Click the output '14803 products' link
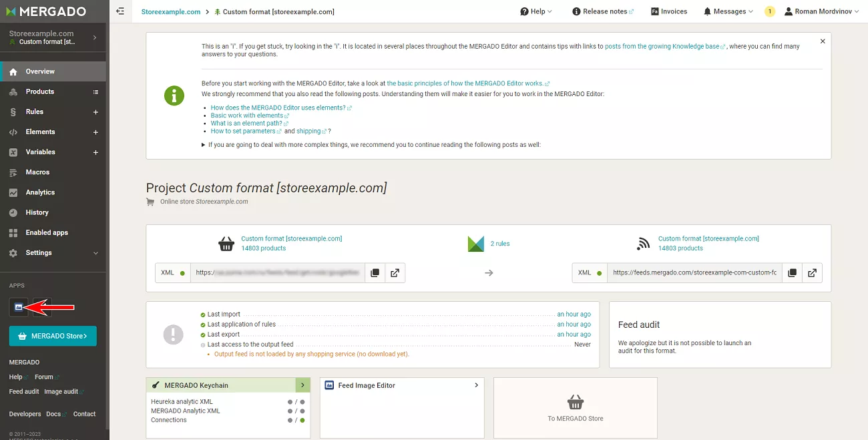The image size is (868, 440). 680,248
